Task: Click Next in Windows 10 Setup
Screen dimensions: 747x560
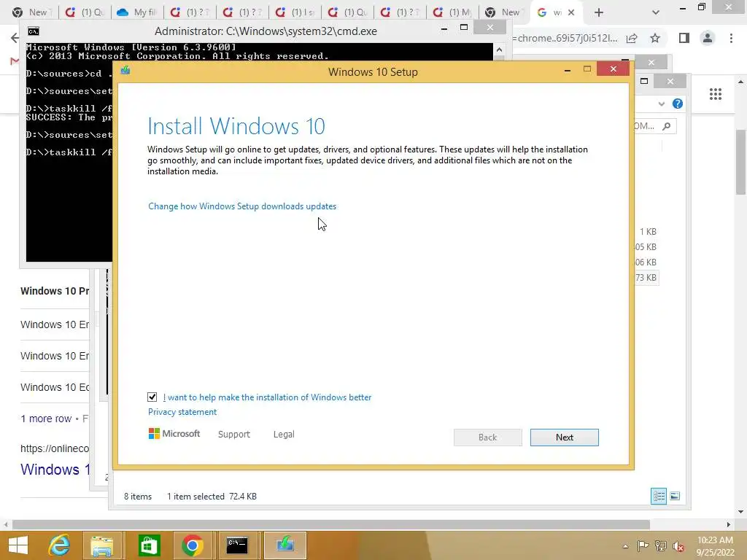Action: (564, 437)
